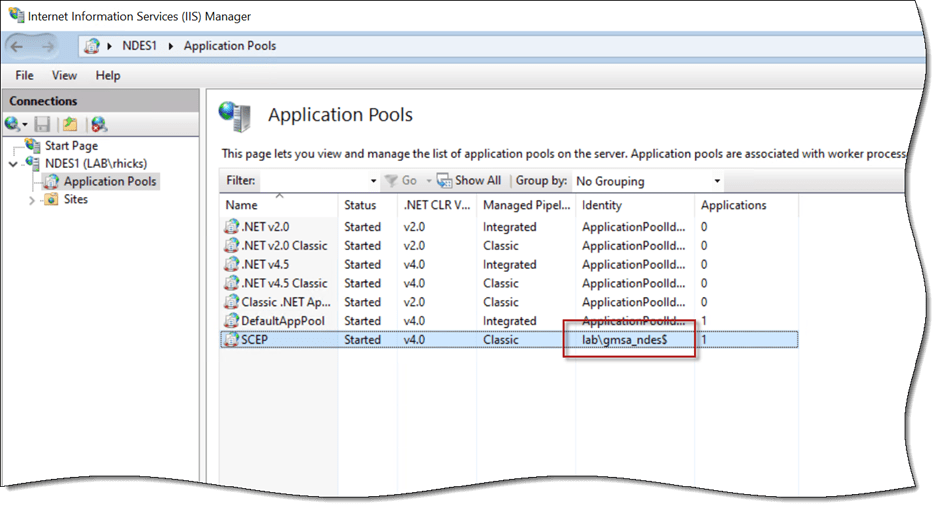Click the Classic .NET AppPool icon
The image size is (937, 508).
(231, 302)
